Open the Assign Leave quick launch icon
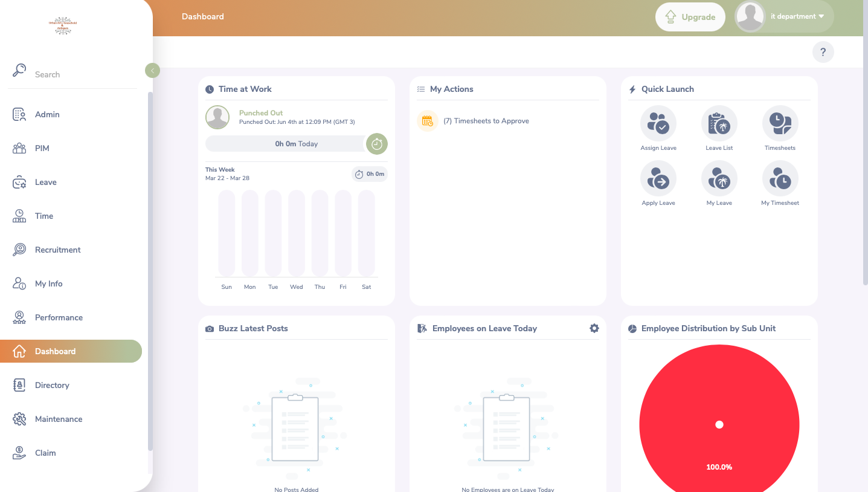The height and width of the screenshot is (492, 868). (658, 123)
